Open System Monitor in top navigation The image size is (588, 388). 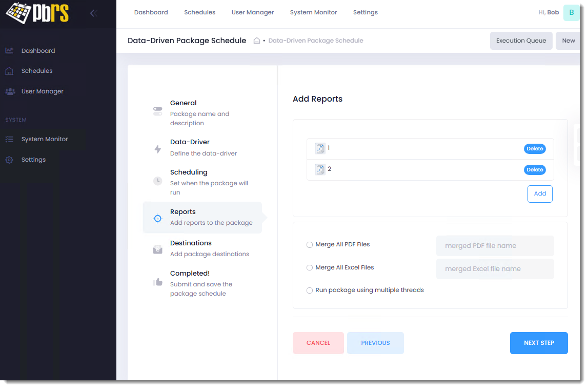[x=313, y=12]
